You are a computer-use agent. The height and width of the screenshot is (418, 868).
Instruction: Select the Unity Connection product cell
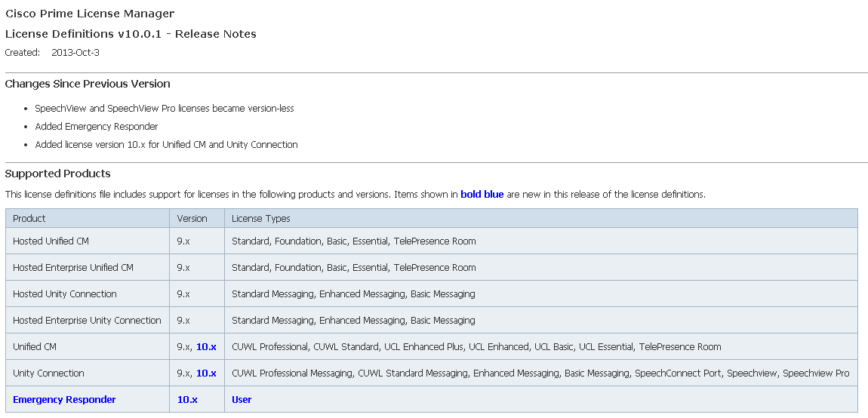click(88, 373)
